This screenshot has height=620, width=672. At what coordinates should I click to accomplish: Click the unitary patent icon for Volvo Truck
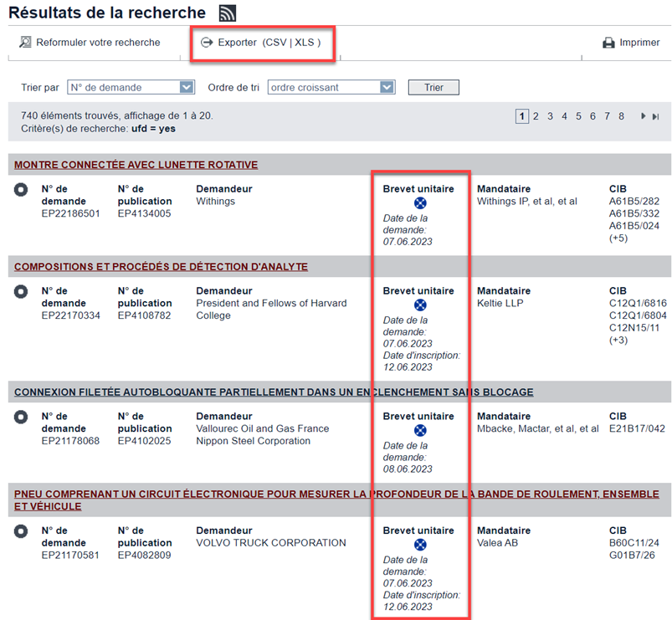421,545
